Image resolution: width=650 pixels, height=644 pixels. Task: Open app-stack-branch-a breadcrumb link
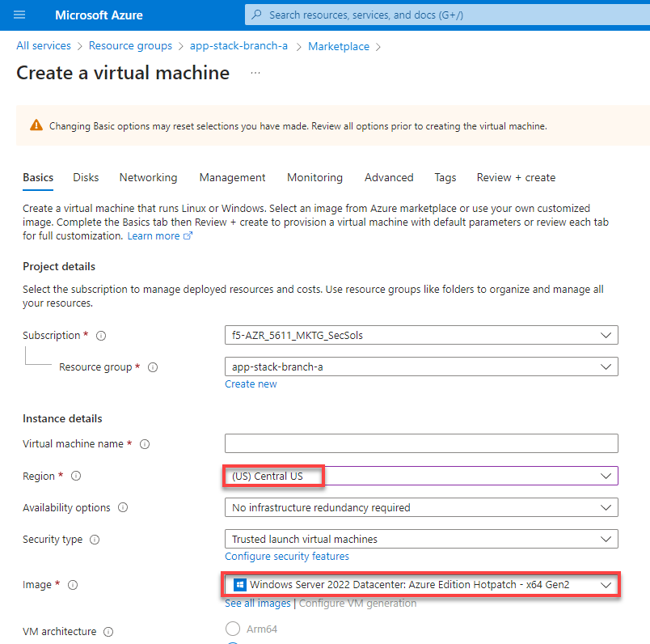click(238, 45)
